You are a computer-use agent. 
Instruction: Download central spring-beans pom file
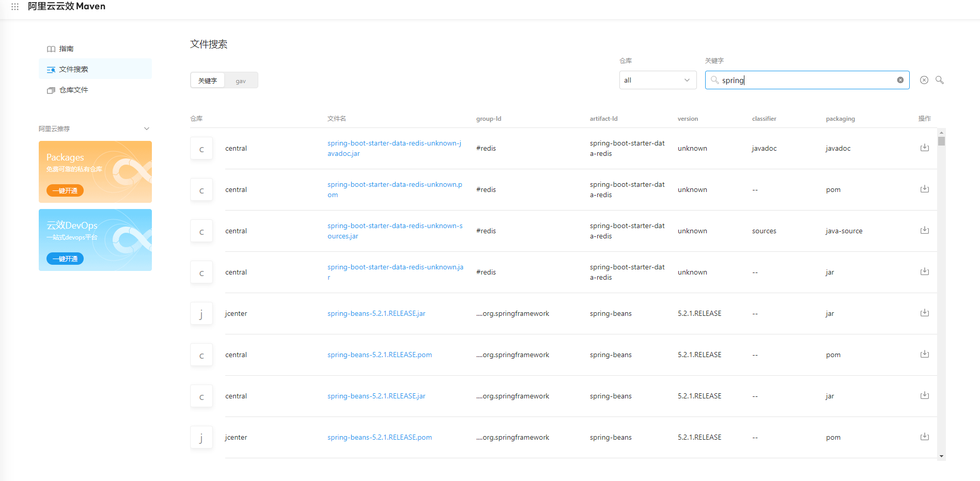[925, 354]
